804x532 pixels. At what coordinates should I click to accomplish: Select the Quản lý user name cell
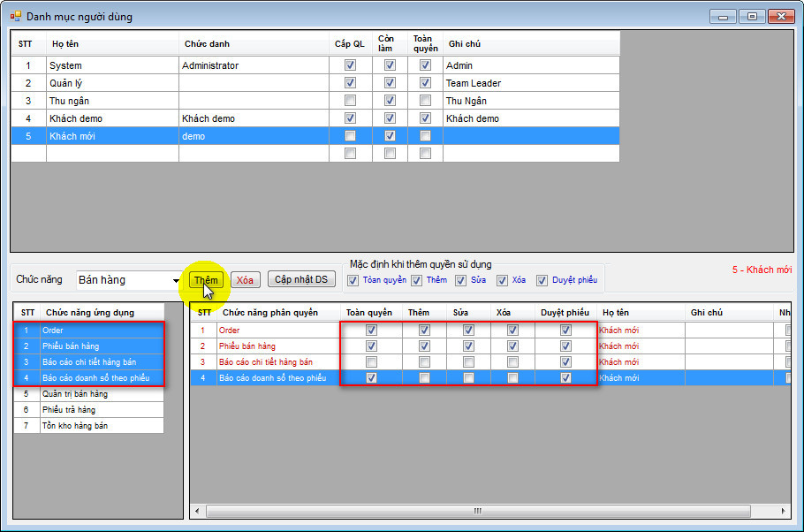(x=112, y=83)
